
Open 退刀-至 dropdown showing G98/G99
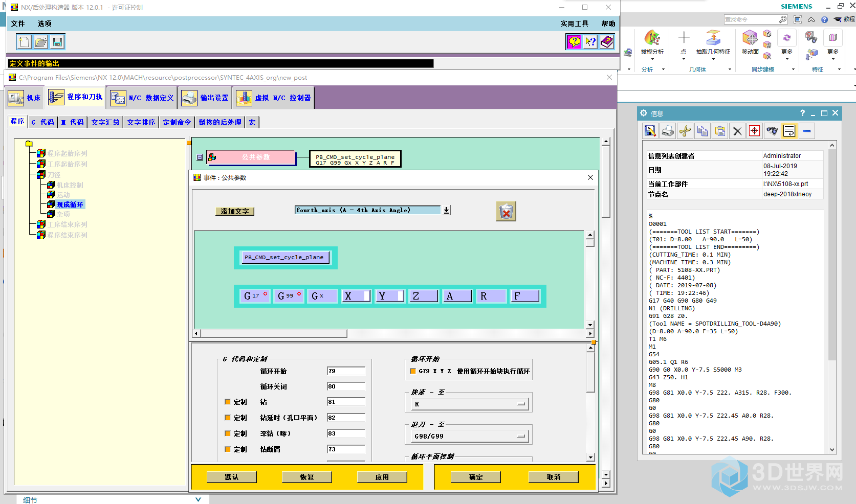470,436
